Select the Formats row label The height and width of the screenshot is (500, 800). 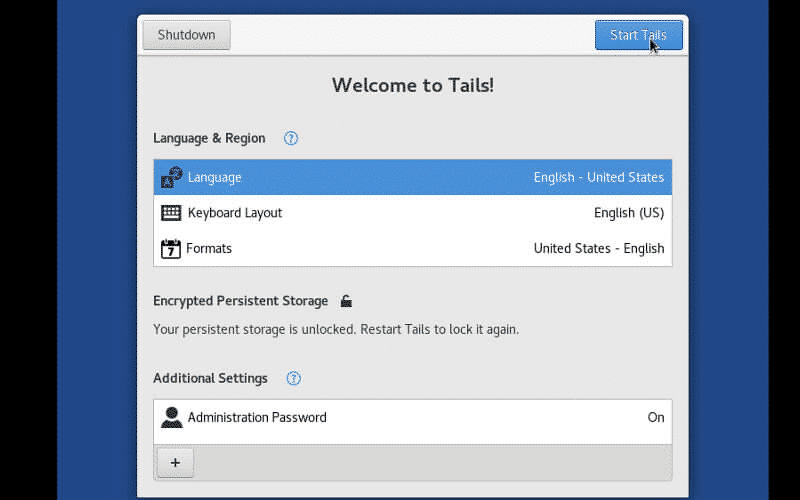209,248
